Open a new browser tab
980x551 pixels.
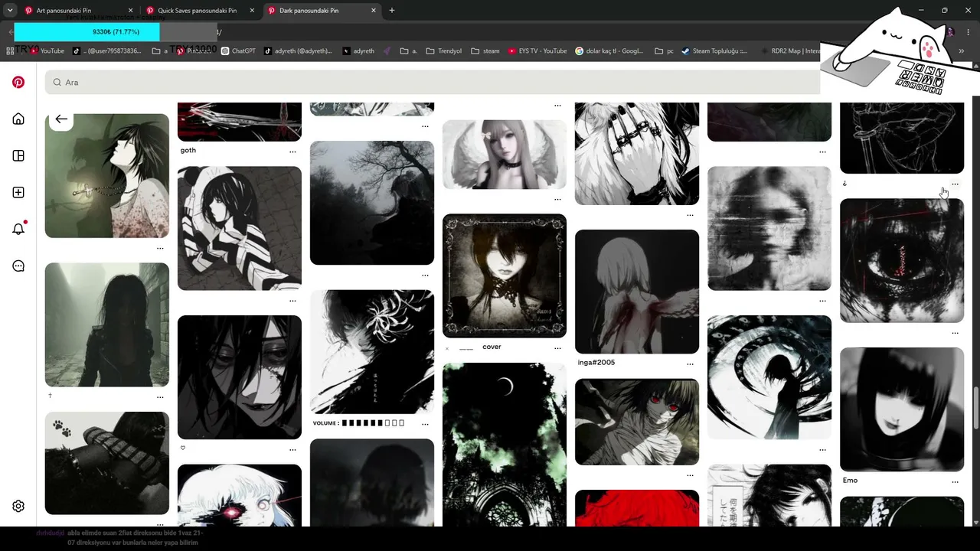(392, 11)
